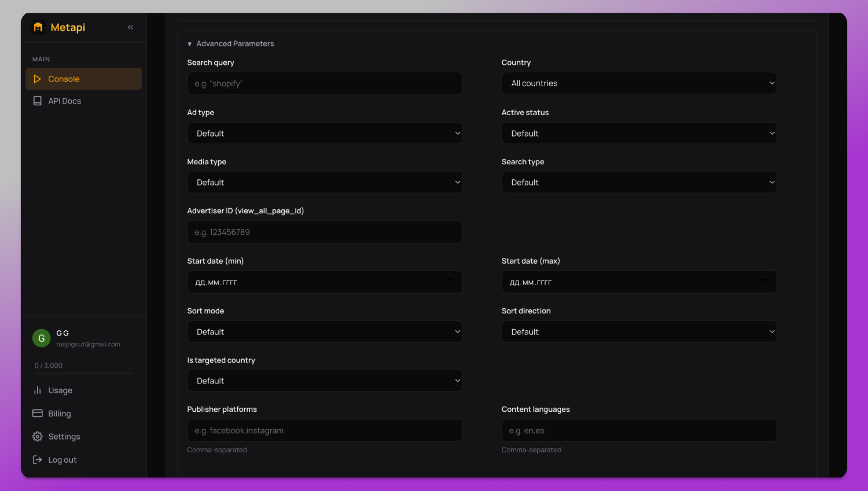Collapse the sidebar with double-chevron icon
Viewport: 868px width, 491px height.
130,27
